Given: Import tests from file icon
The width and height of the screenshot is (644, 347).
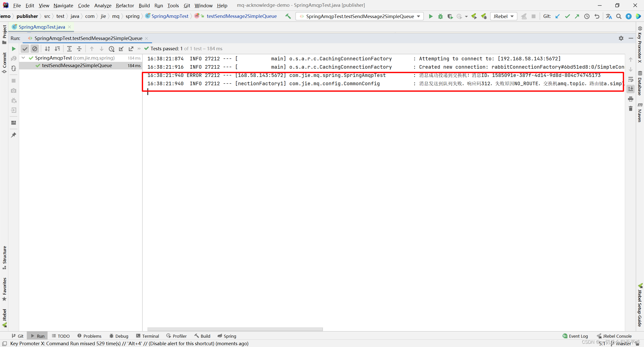Looking at the screenshot, I should [121, 49].
